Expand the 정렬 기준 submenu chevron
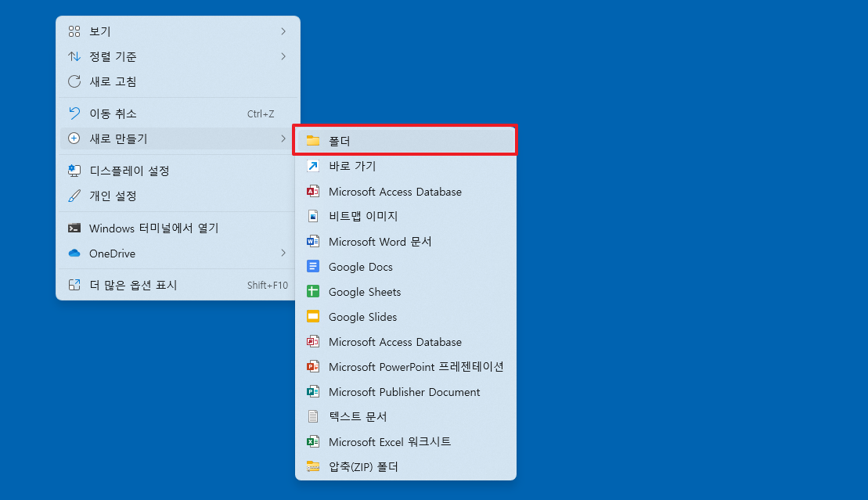This screenshot has height=500, width=868. pos(283,56)
